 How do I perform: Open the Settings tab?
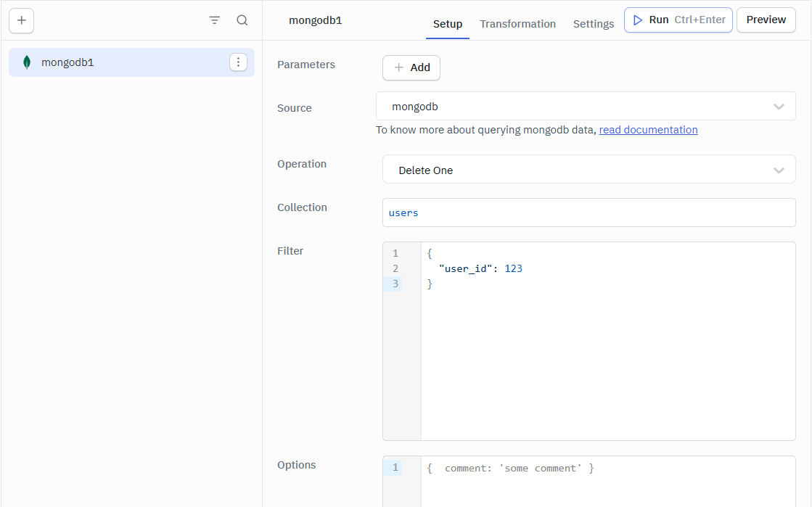point(593,23)
